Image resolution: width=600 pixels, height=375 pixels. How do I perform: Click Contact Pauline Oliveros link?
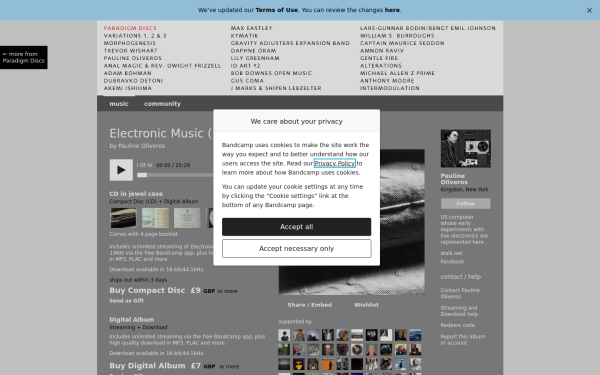(460, 293)
